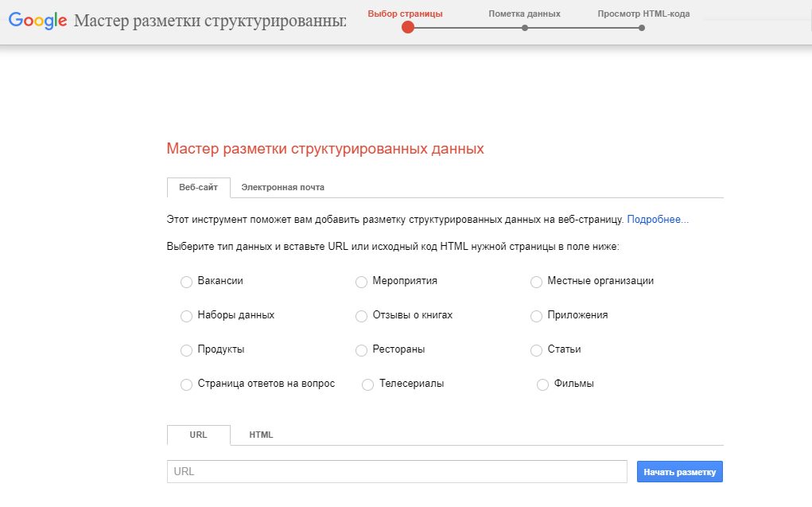Select the "Приложения" data type

tap(536, 315)
